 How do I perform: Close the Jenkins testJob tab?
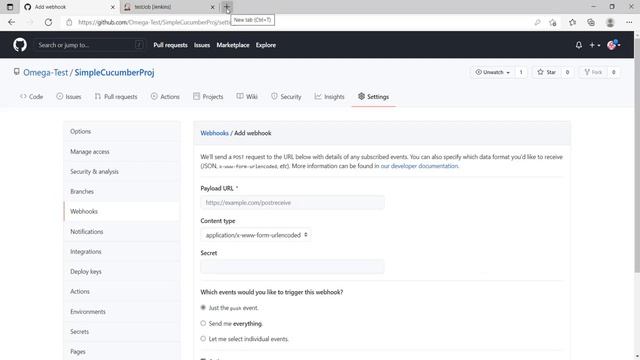pos(212,7)
